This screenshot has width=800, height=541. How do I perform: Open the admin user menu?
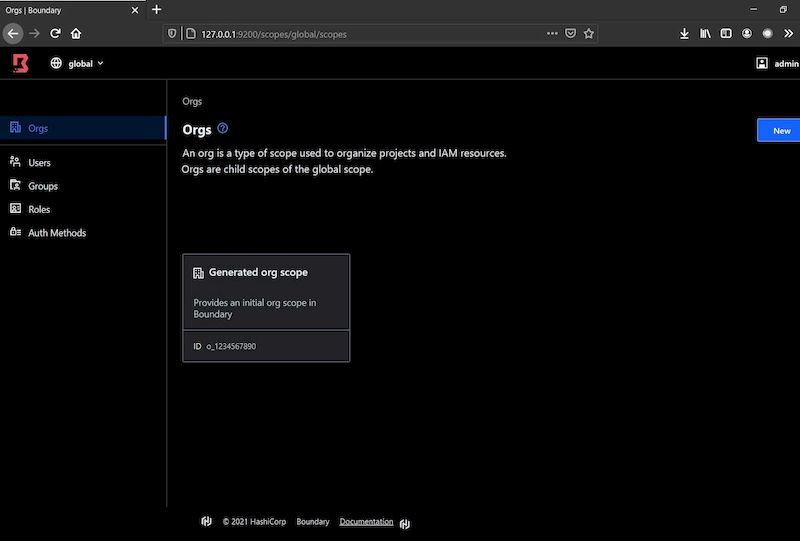(x=778, y=63)
